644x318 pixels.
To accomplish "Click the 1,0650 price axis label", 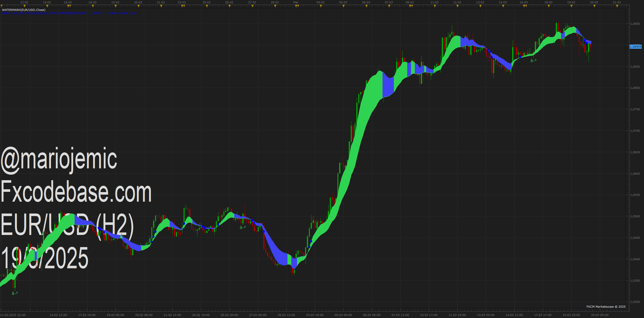I will (x=635, y=152).
